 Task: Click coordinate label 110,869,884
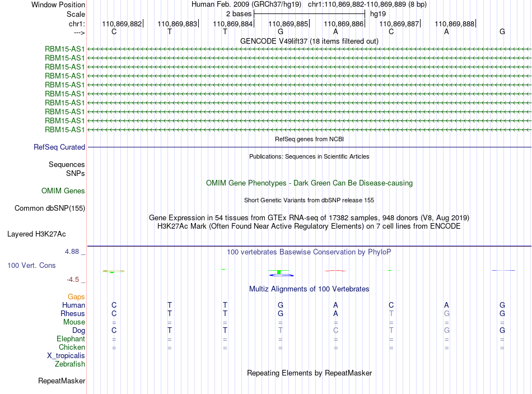233,24
